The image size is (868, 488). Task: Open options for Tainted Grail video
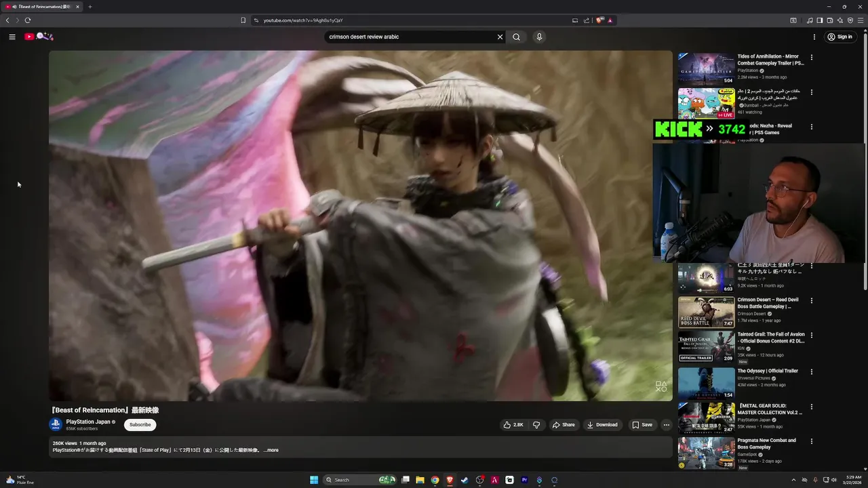tap(811, 335)
